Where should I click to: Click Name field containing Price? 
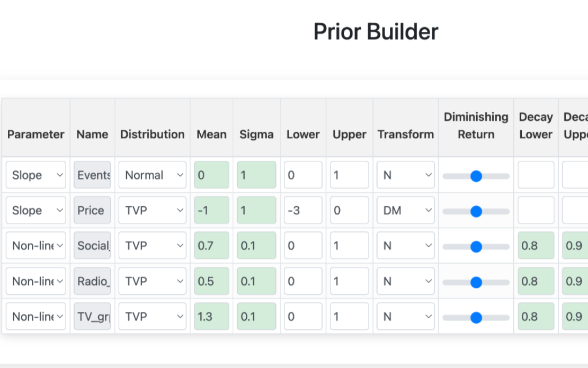tap(92, 210)
